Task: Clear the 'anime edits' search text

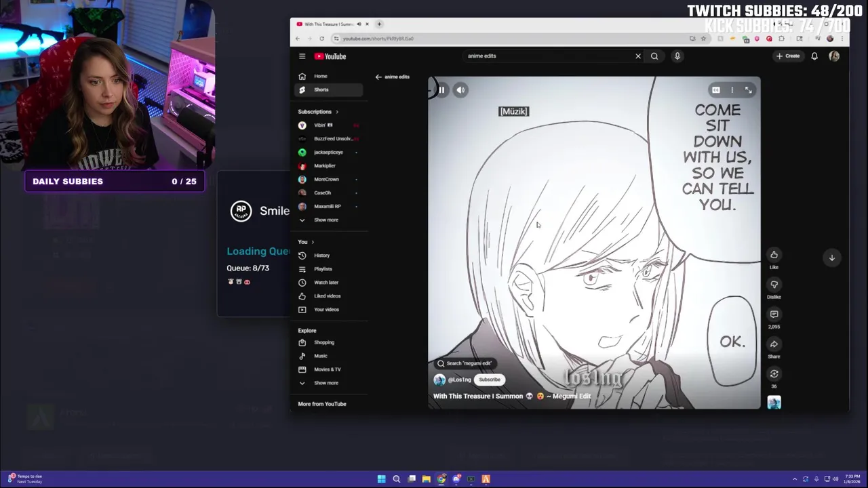Action: click(638, 56)
